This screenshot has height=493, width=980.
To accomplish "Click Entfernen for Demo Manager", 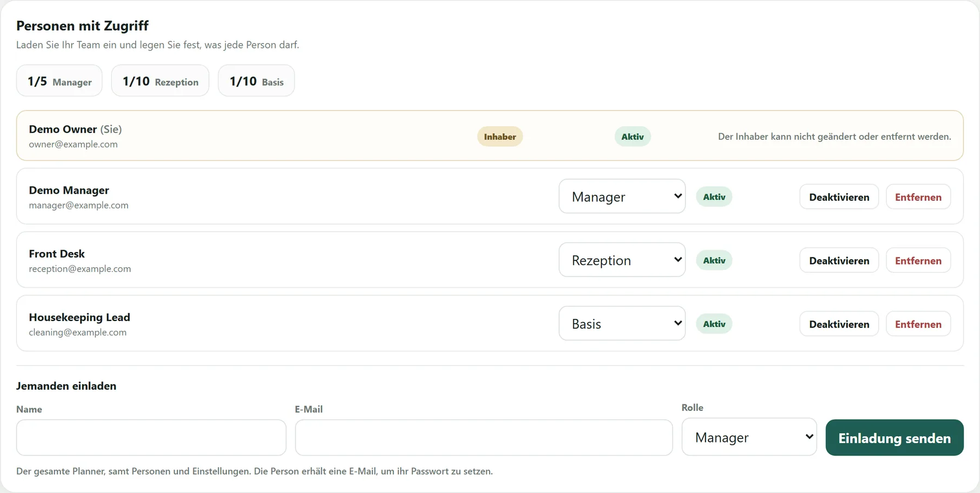I will click(x=918, y=197).
